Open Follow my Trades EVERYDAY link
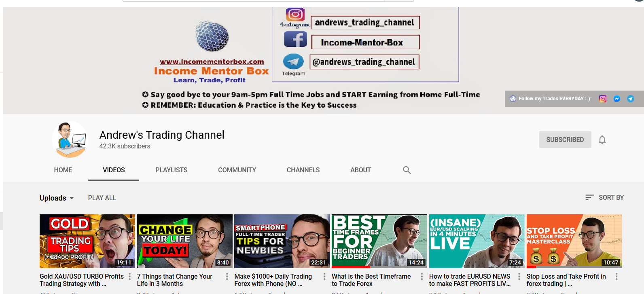This screenshot has height=294, width=644. tap(554, 99)
